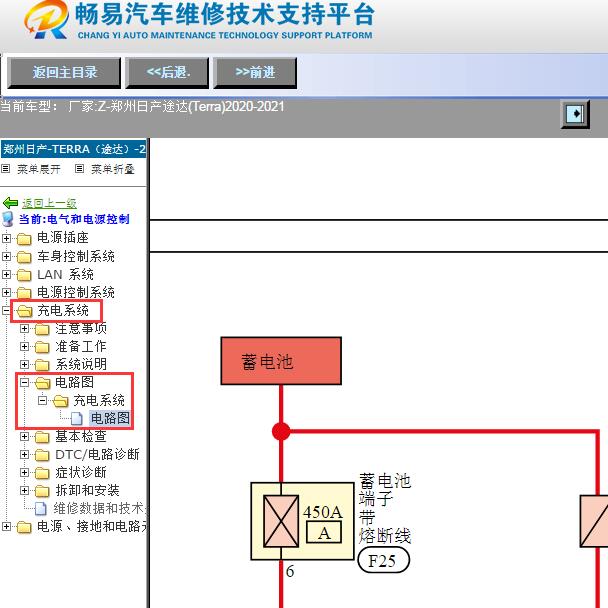Expand the 症状诊断 tree node
Viewport: 608px width, 608px height.
click(x=24, y=472)
